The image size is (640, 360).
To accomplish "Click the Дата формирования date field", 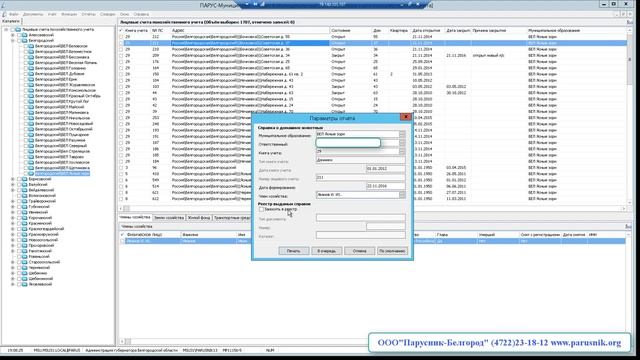I will pos(385,186).
